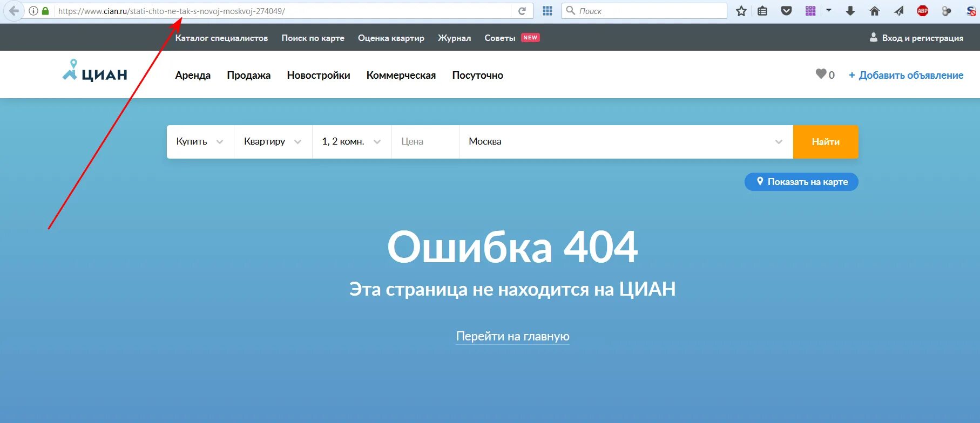This screenshot has height=423, width=980.
Task: Click the blocked S extension icon
Action: coord(971,11)
